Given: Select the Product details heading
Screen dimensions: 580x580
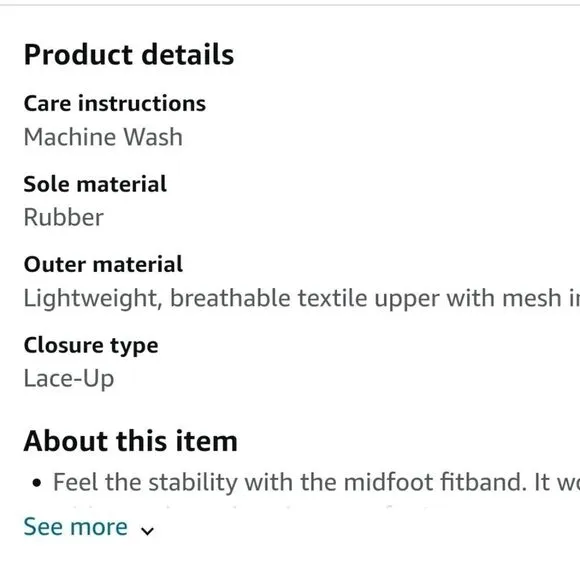Looking at the screenshot, I should tap(129, 54).
